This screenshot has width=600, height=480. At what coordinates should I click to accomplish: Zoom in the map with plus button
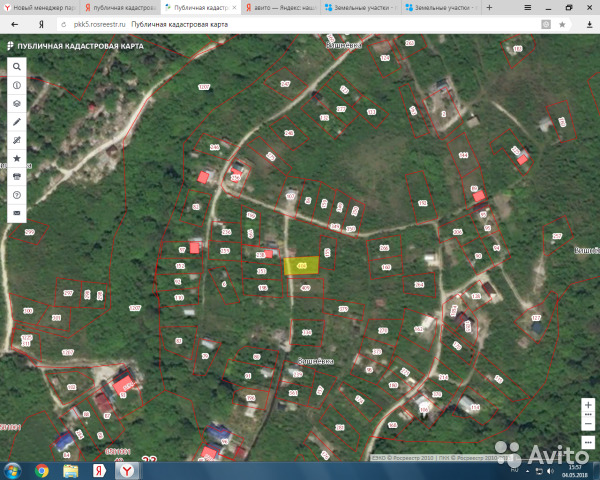tap(588, 405)
